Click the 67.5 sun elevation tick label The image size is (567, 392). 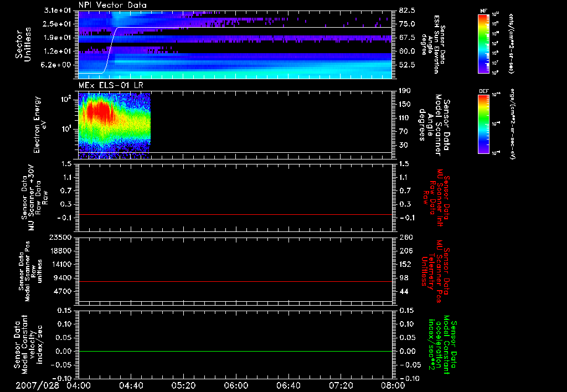click(x=407, y=38)
